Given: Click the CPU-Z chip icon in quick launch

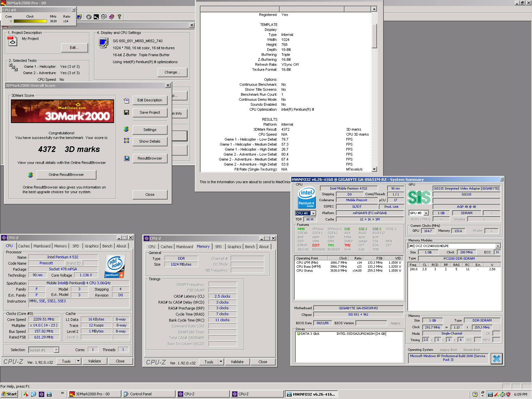Looking at the screenshot, I should tap(42, 394).
